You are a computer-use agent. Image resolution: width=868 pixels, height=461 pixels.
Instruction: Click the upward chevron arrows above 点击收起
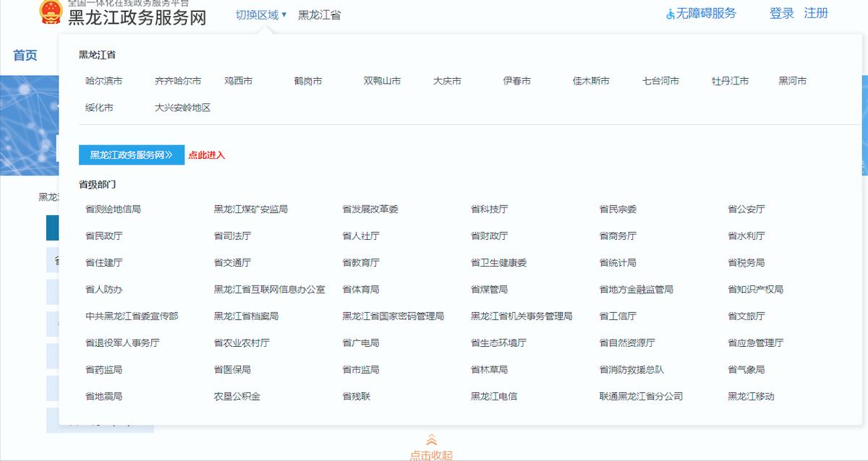[x=433, y=439]
